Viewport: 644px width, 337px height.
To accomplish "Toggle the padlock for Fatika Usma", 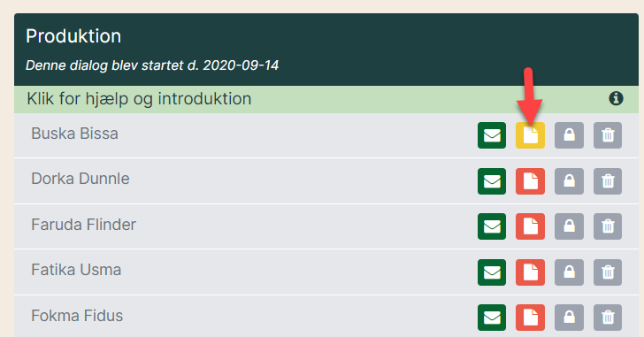I will click(569, 272).
